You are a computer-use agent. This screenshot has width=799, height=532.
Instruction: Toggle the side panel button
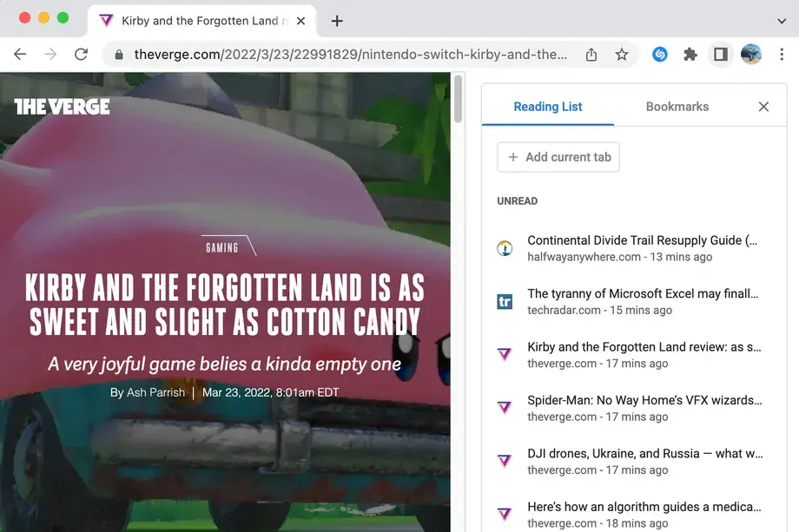(720, 55)
